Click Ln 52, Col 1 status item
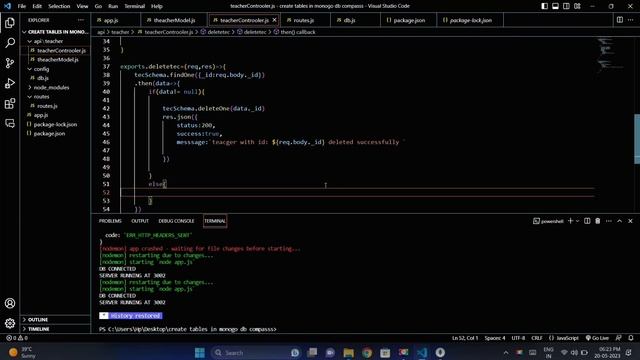This screenshot has height=360, width=640. click(x=465, y=338)
